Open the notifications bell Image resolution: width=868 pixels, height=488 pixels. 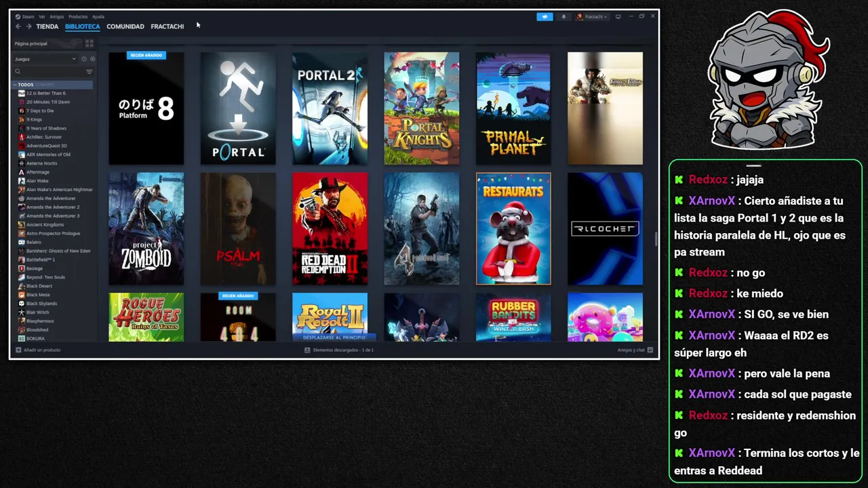point(564,16)
